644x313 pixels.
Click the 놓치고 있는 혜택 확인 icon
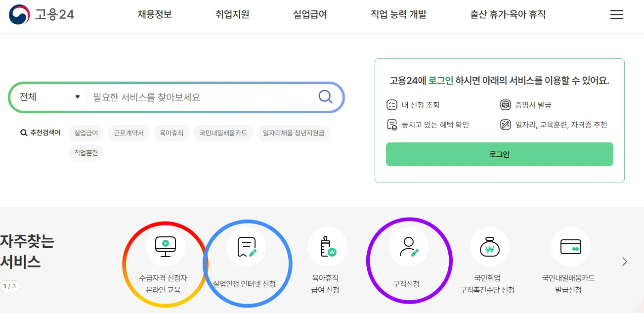(392, 124)
